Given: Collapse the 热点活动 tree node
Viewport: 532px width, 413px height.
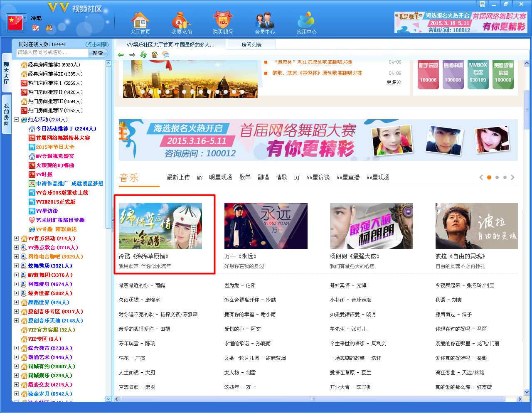Looking at the screenshot, I should 17,120.
